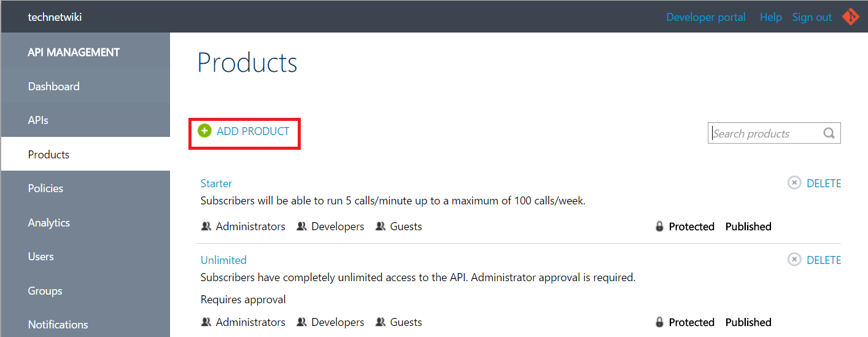Click the delete circle icon for Unlimited
This screenshot has width=868, height=337.
(x=794, y=260)
